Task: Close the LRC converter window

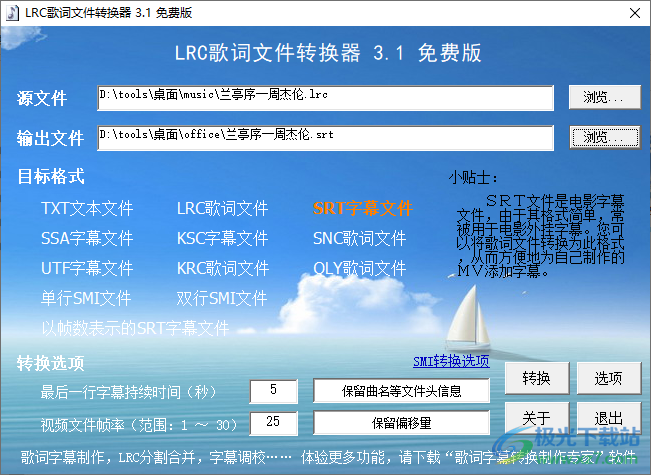Action: [x=634, y=13]
